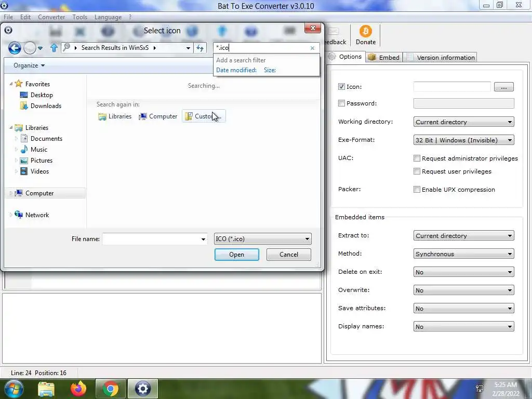Click the Open button in dialog

pos(236,255)
